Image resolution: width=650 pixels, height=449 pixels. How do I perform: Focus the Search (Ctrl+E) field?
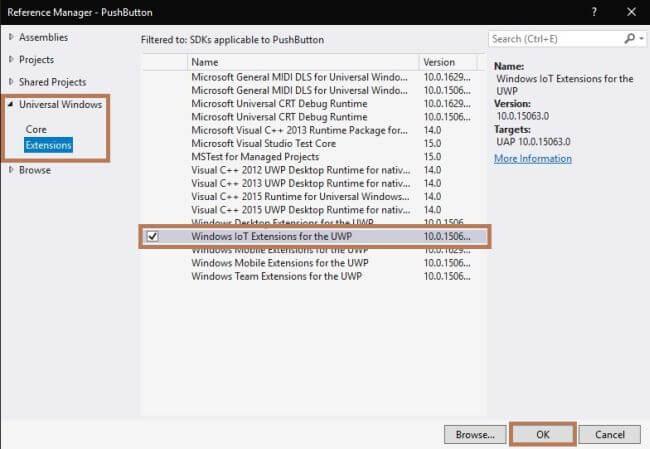tap(557, 39)
